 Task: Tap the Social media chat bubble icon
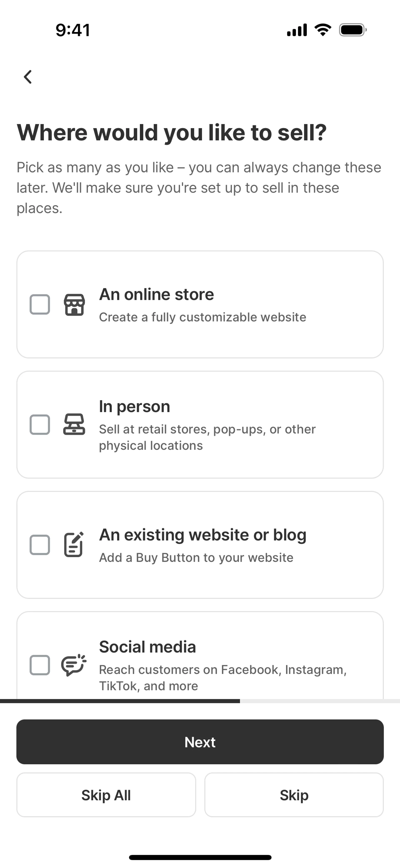pyautogui.click(x=74, y=665)
